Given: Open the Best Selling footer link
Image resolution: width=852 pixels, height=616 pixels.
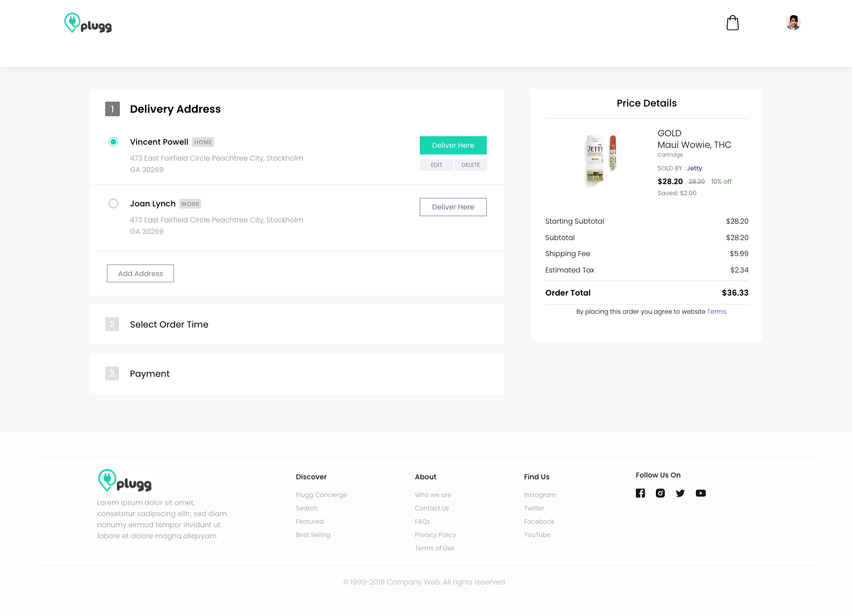Looking at the screenshot, I should point(313,535).
